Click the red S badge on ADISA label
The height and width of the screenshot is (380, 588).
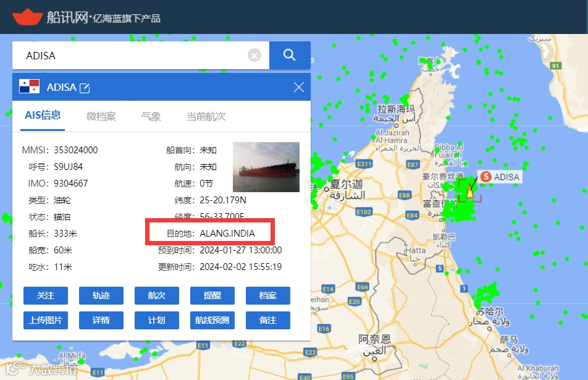[x=486, y=177]
